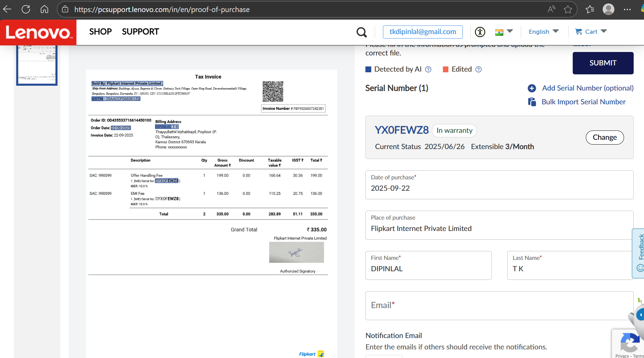
Task: Expand the English language dropdown
Action: (x=543, y=32)
